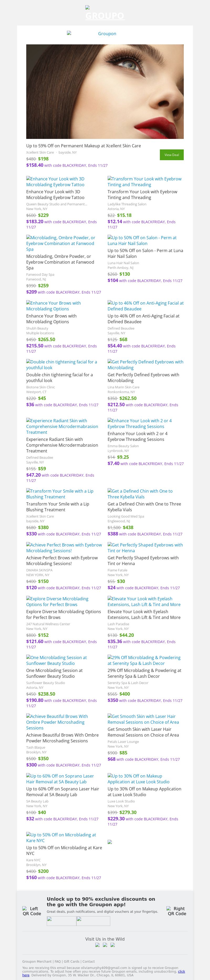The width and height of the screenshot is (210, 980).
Task: Click the middle social media icon
Action: (105, 945)
